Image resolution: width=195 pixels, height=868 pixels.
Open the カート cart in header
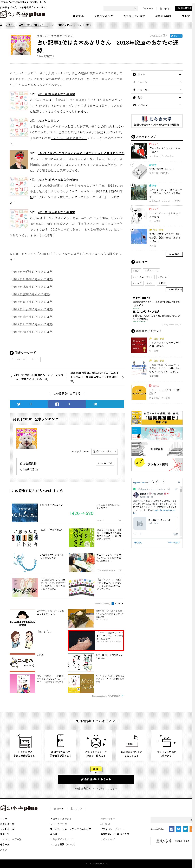pos(148,8)
